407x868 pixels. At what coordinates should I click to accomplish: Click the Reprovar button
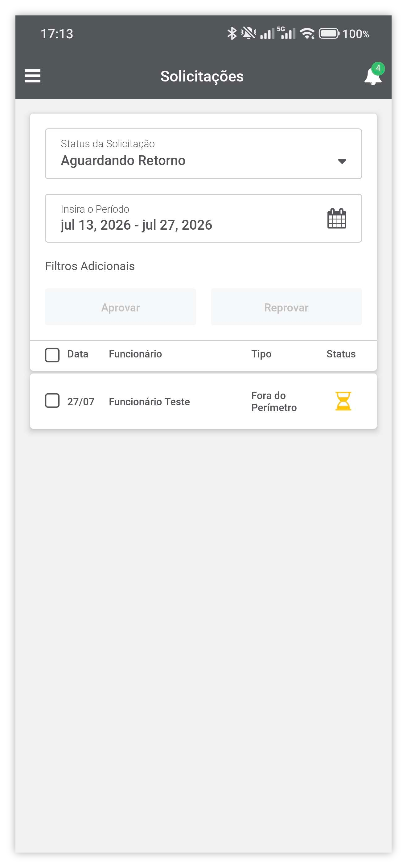tap(286, 307)
